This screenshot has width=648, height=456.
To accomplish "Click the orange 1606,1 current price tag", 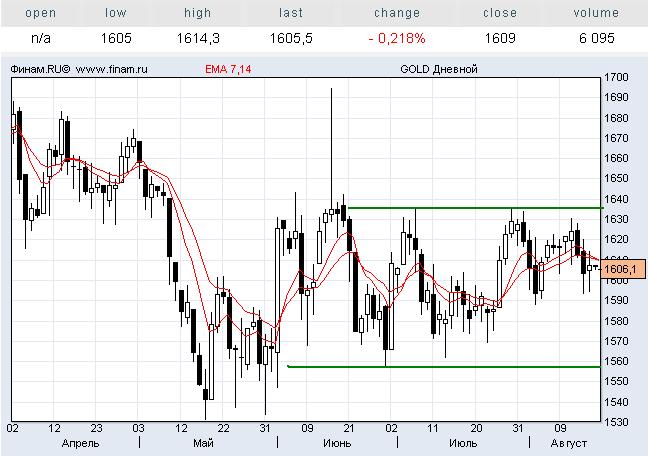I will coord(623,269).
